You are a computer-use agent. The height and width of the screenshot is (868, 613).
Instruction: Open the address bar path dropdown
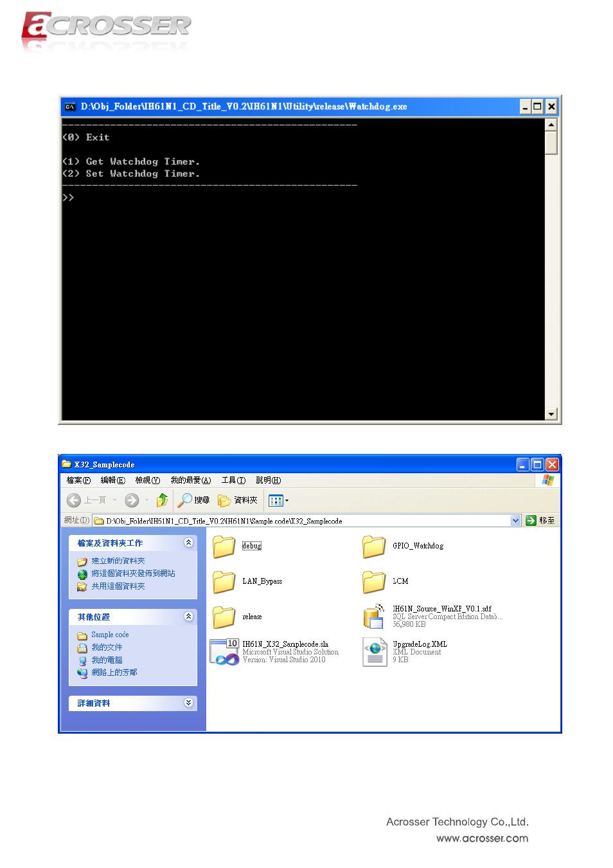click(x=515, y=521)
